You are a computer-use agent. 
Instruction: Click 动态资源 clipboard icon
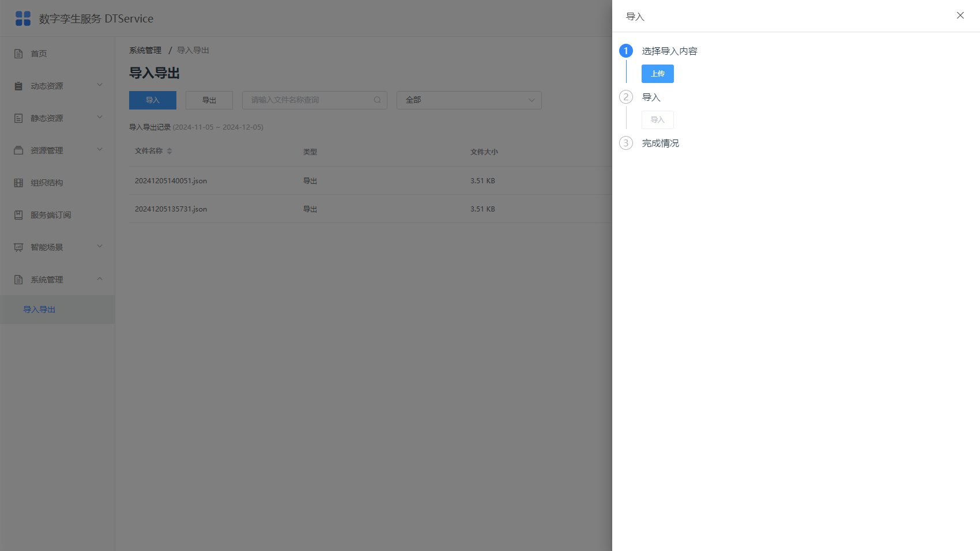pyautogui.click(x=18, y=86)
